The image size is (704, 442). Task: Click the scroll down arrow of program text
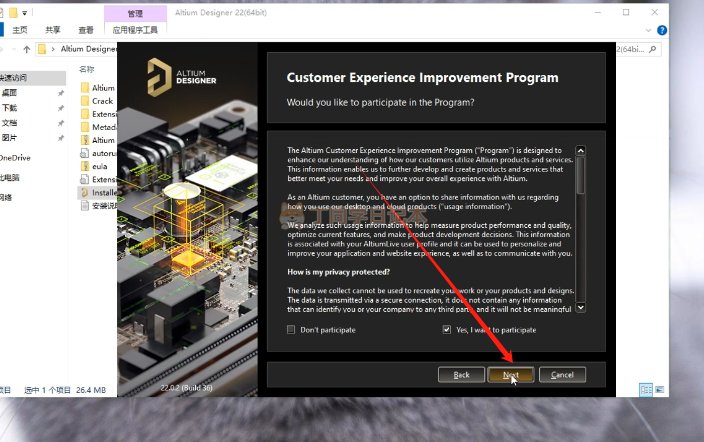click(x=580, y=308)
